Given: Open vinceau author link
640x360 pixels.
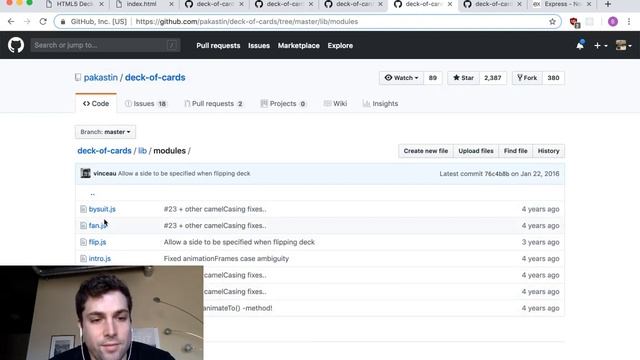Looking at the screenshot, I should [x=104, y=173].
